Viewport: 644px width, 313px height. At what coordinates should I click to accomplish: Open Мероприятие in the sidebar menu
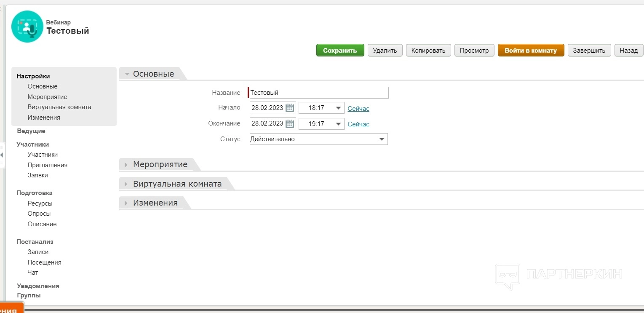[x=48, y=97]
